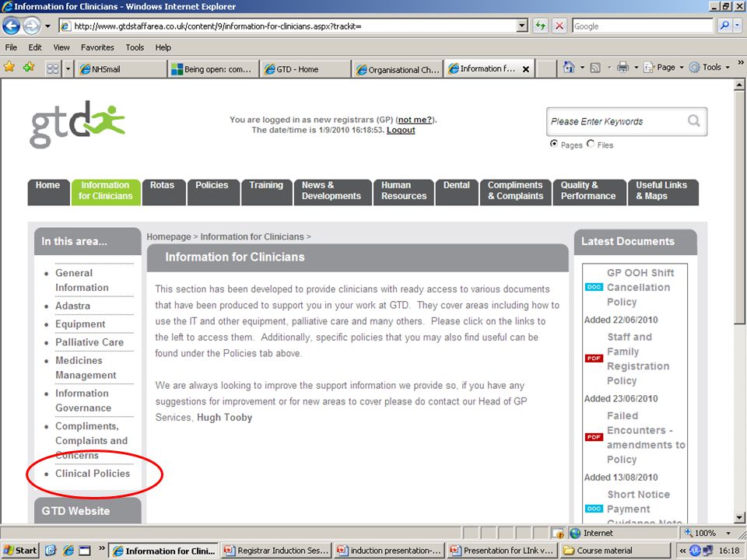Click the Add to Favorites star-plus icon

pyautogui.click(x=29, y=67)
